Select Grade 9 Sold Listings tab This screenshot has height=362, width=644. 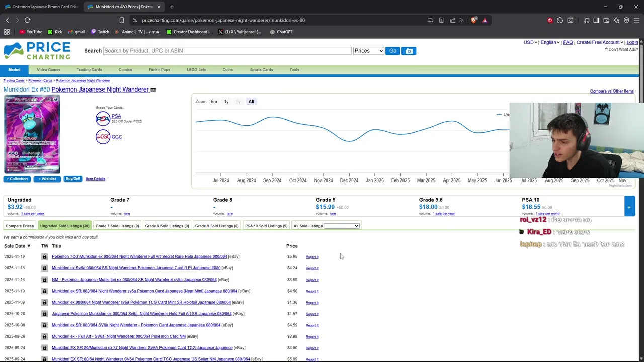(x=217, y=226)
